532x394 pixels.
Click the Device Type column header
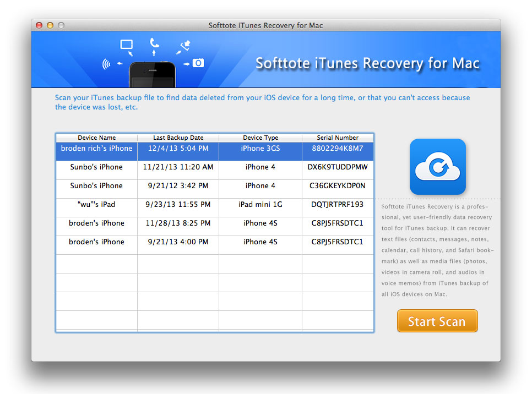pos(260,138)
